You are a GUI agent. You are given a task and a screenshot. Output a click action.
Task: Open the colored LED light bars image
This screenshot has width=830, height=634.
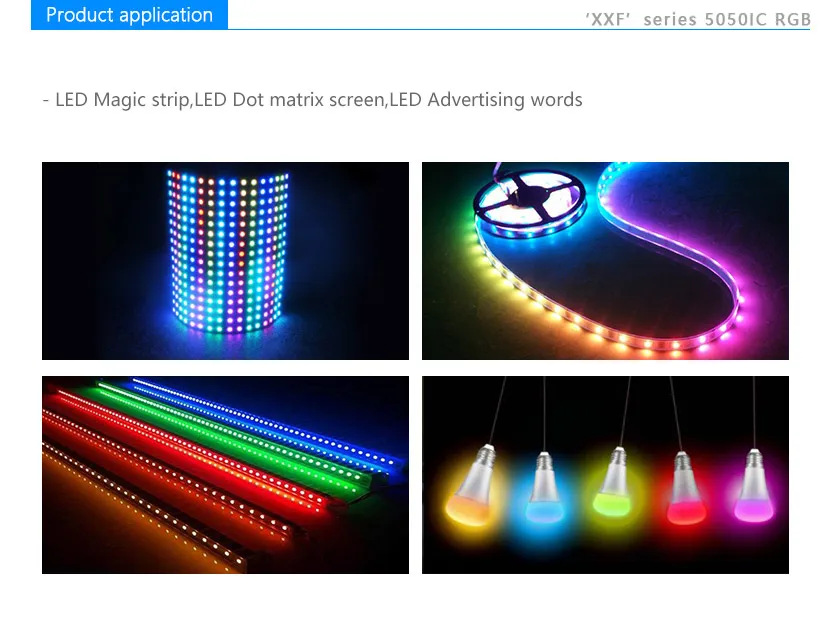click(225, 475)
